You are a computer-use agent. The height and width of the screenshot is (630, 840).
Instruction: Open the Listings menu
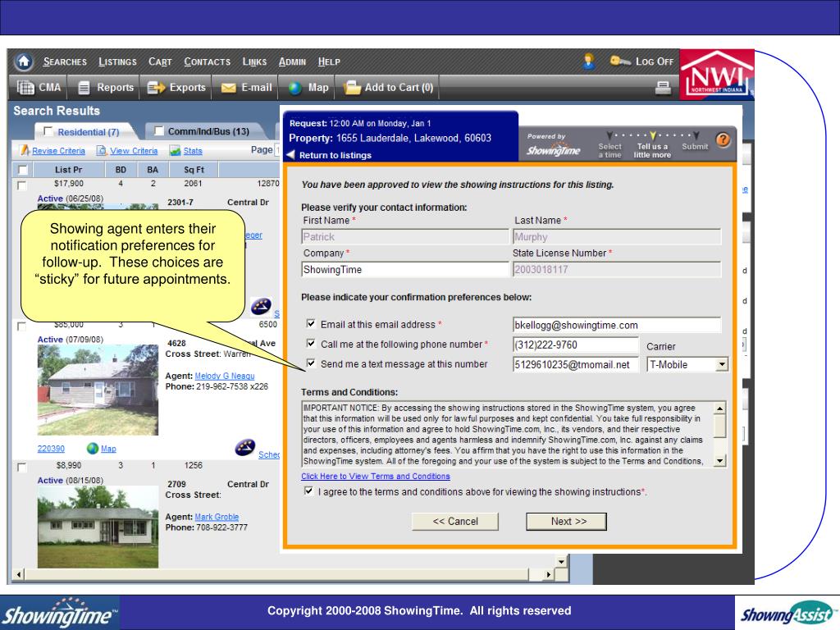(117, 62)
